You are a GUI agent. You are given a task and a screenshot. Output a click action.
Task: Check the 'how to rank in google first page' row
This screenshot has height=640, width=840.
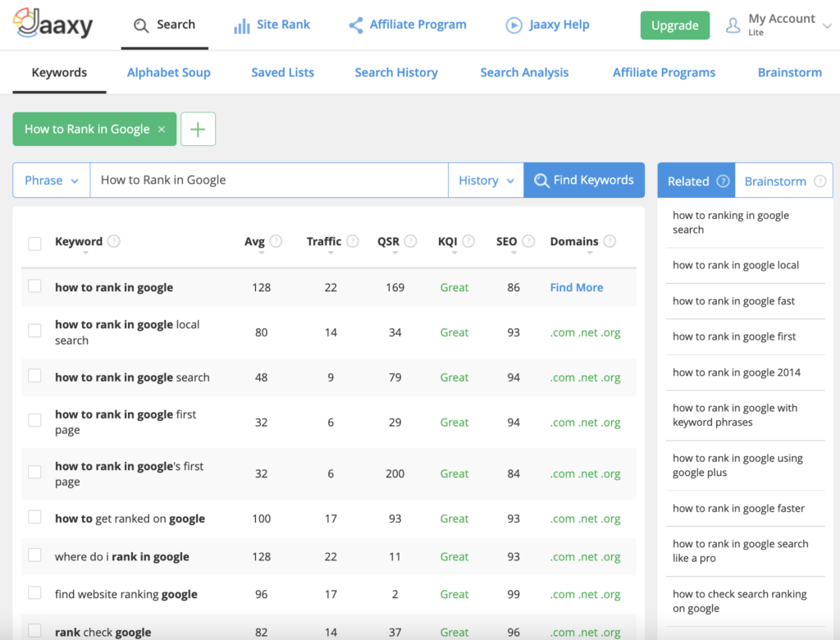(34, 420)
